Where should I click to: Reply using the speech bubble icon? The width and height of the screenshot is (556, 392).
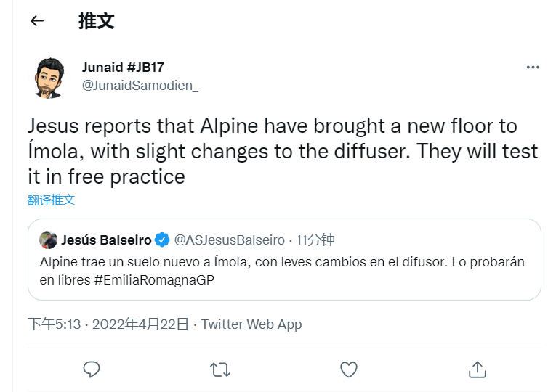coord(92,369)
